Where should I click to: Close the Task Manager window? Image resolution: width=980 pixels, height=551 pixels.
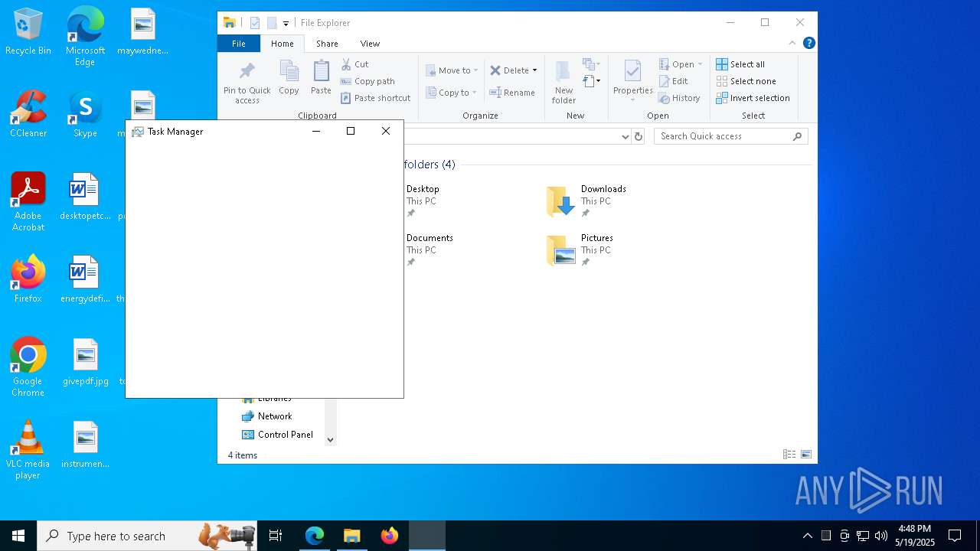[386, 132]
